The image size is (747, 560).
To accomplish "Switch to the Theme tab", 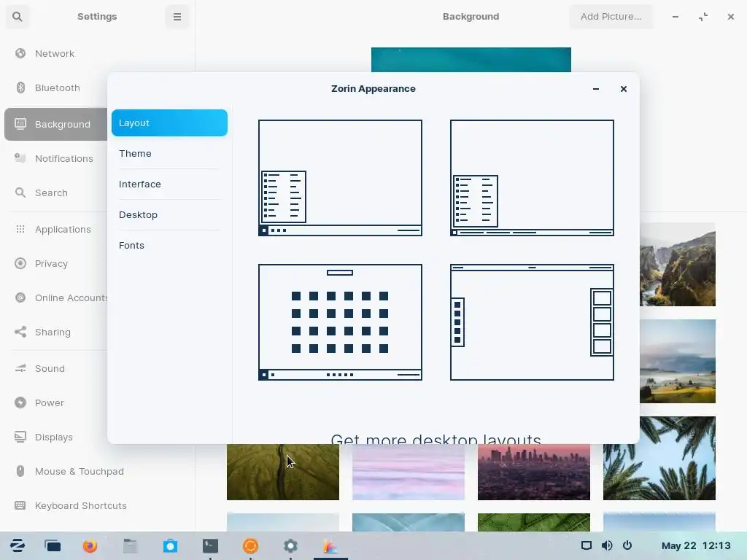I will pos(169,153).
